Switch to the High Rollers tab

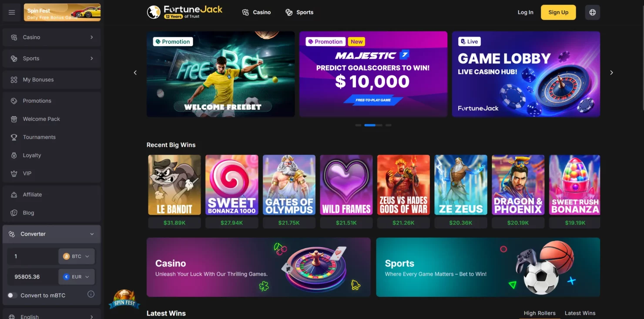[540, 313]
